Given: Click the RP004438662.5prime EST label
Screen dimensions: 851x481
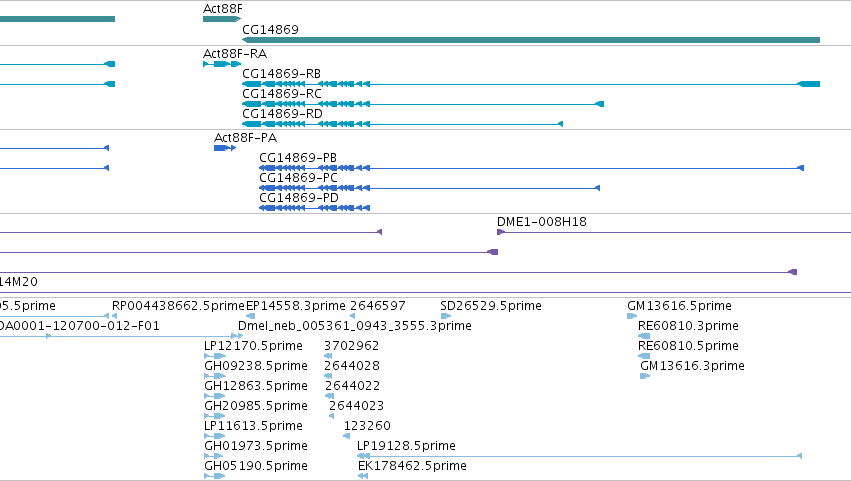Looking at the screenshot, I should click(x=178, y=306).
